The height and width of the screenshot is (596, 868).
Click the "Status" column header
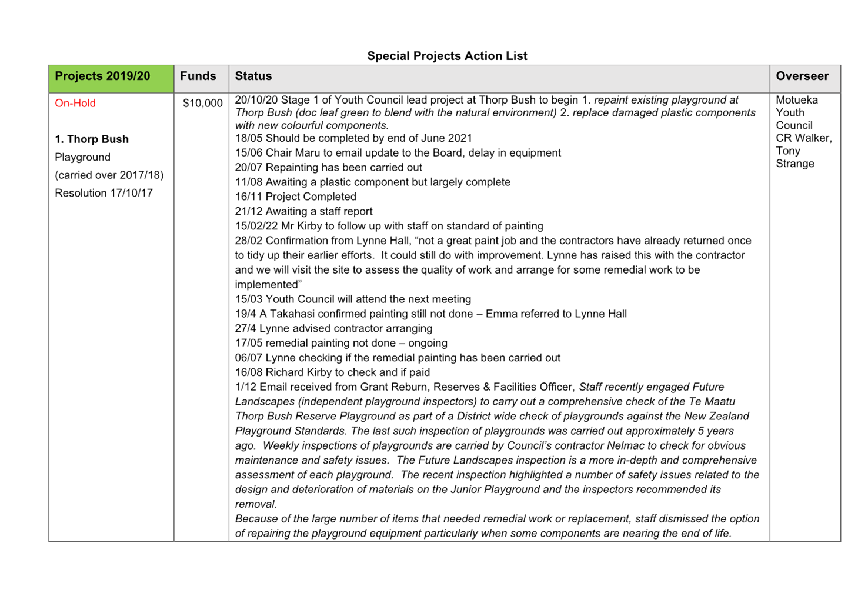(499, 79)
